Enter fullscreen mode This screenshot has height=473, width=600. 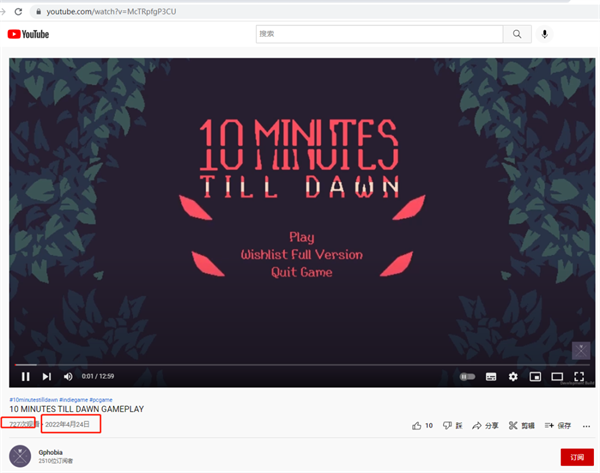tap(579, 377)
